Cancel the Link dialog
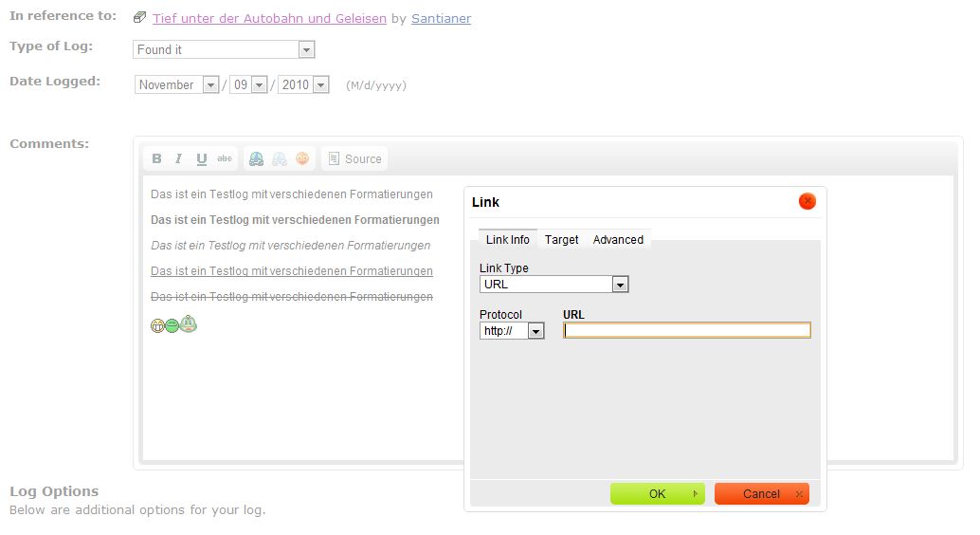 coord(762,493)
